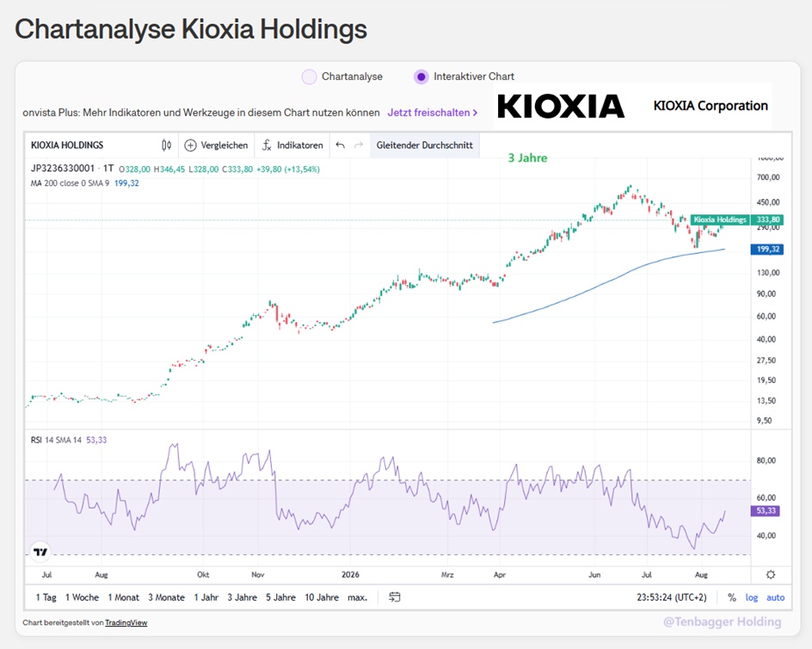Open the go-to-date calendar icon
The height and width of the screenshot is (649, 812).
click(x=395, y=597)
